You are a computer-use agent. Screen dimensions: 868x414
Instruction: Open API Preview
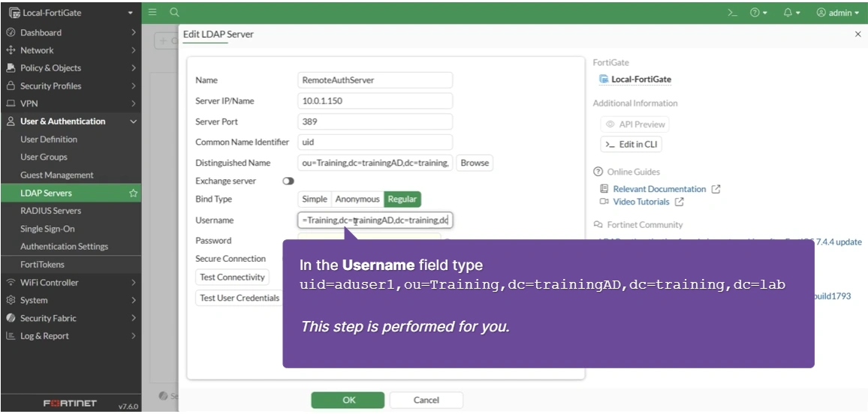pyautogui.click(x=634, y=124)
